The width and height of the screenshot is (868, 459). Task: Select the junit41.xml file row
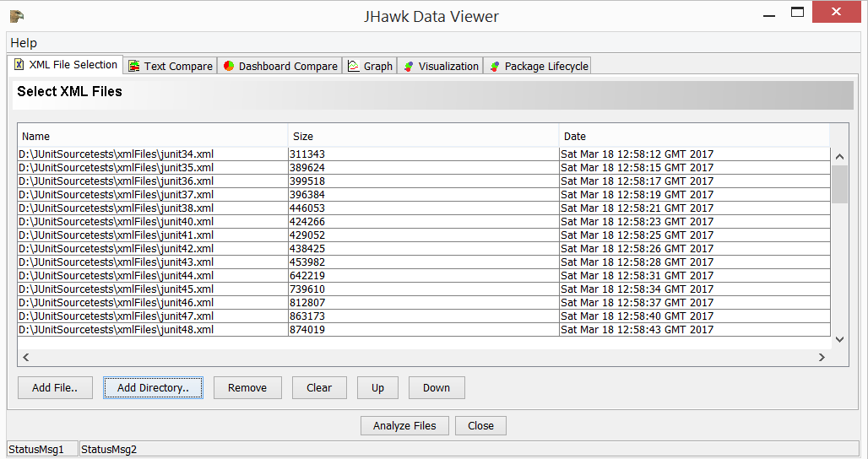424,235
